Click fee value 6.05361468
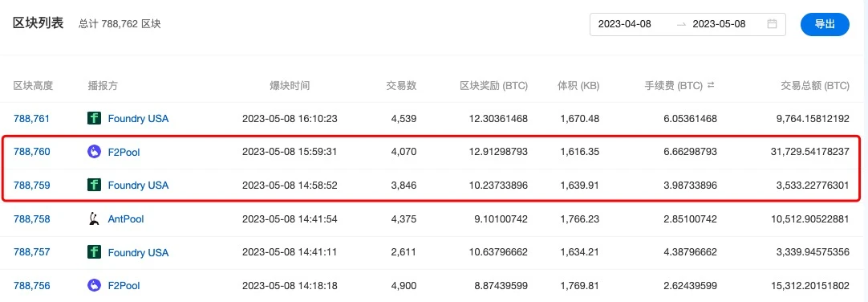The height and width of the screenshot is (302, 868). click(x=689, y=119)
